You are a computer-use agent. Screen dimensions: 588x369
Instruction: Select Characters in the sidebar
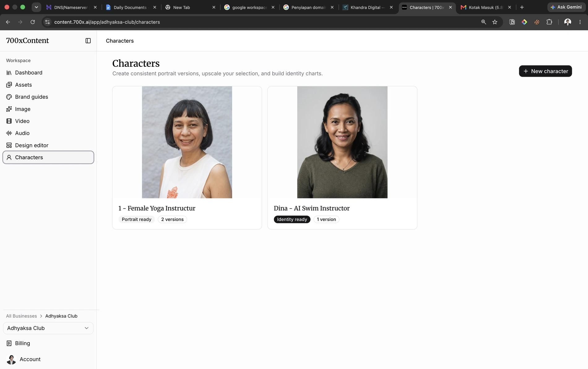48,157
